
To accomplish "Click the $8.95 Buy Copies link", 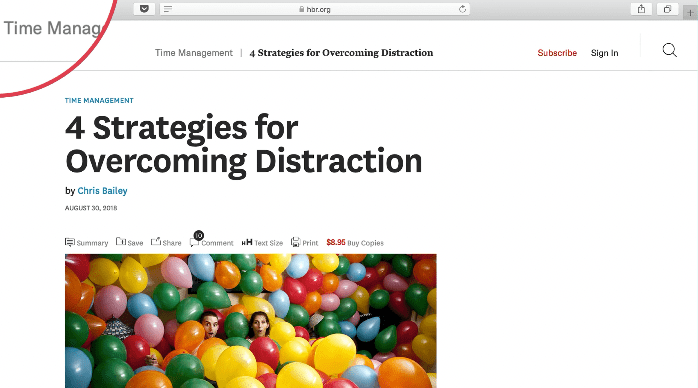I will (x=355, y=242).
